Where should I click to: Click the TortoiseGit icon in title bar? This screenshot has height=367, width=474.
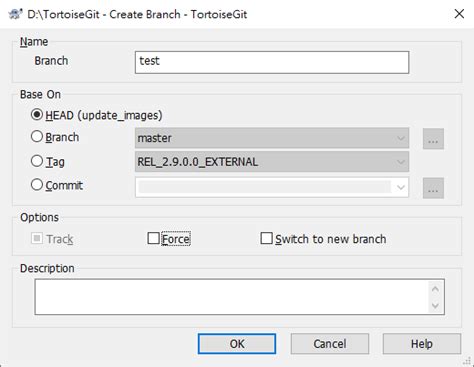pyautogui.click(x=15, y=14)
